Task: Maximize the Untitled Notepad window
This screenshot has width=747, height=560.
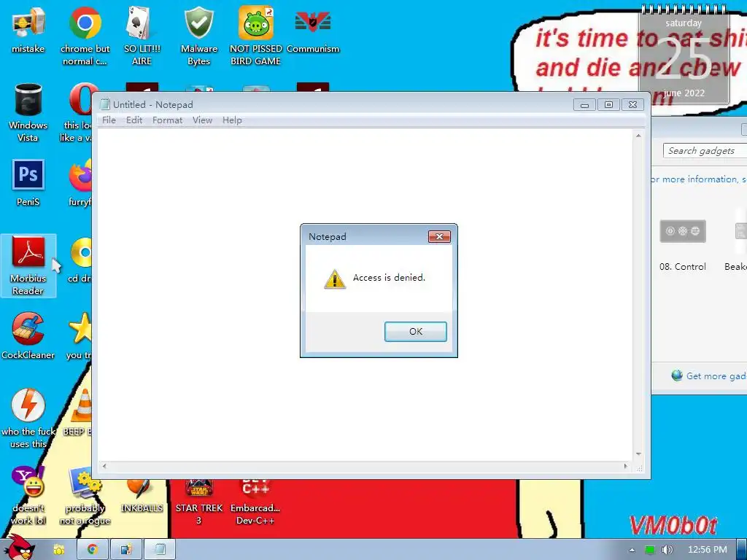Action: pyautogui.click(x=608, y=105)
